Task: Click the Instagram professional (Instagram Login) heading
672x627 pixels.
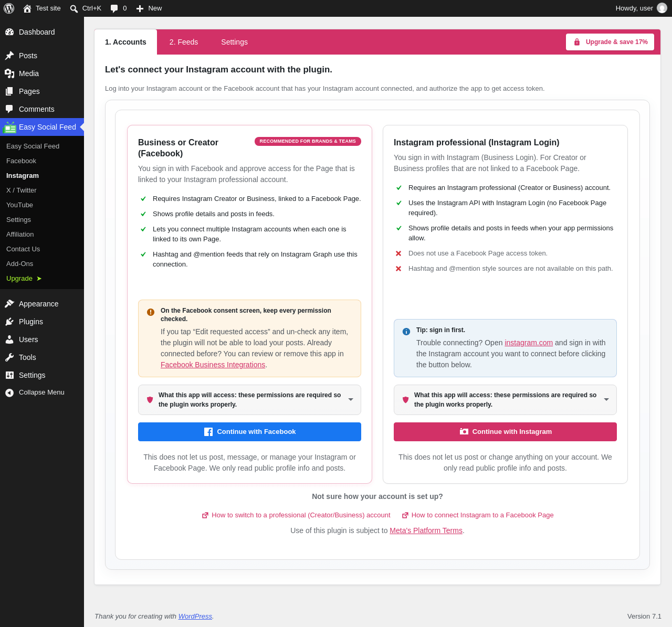Action: click(x=476, y=143)
